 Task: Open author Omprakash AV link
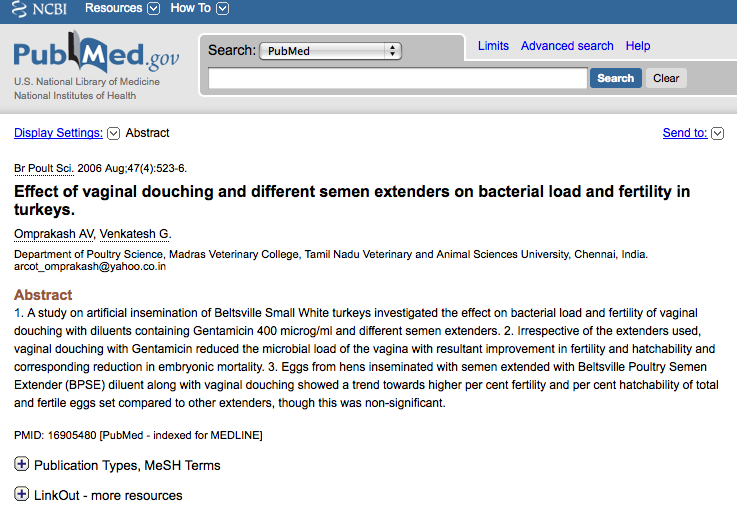tap(54, 234)
